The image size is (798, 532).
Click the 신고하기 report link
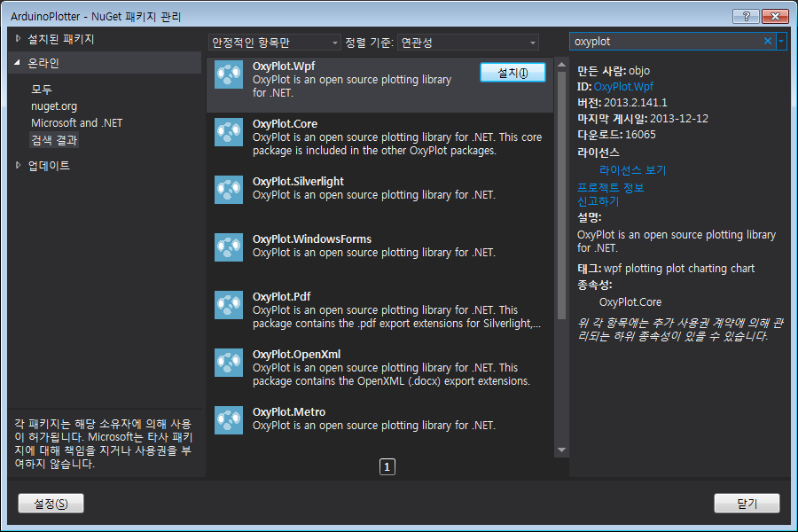(x=598, y=201)
